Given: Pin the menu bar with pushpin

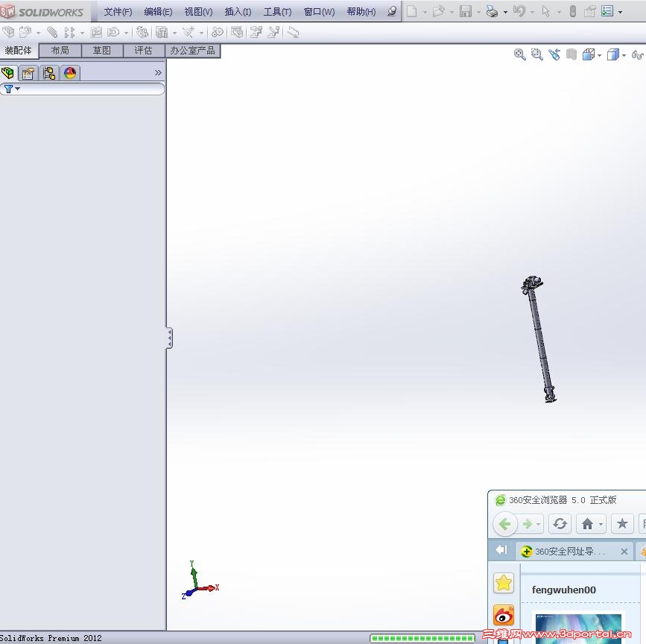Looking at the screenshot, I should 392,11.
